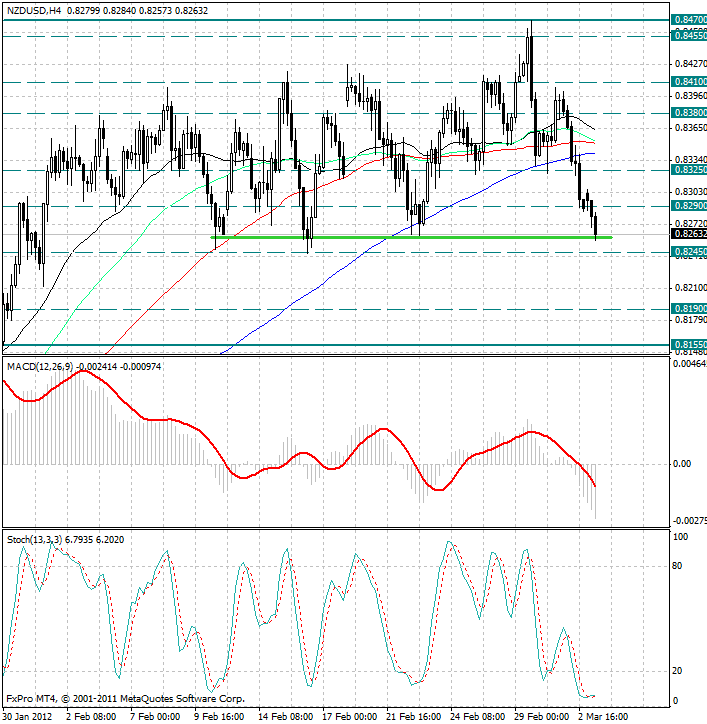Click the 0.81900 price level label
Screen dimensions: 707x724
(x=688, y=309)
